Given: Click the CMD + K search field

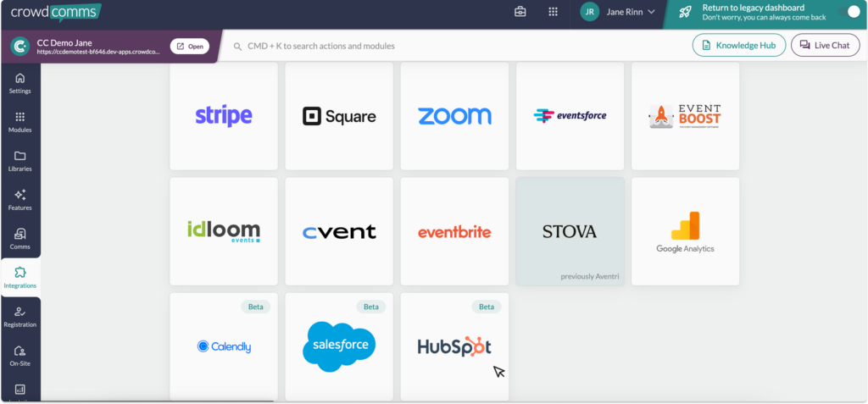Looking at the screenshot, I should tap(458, 46).
